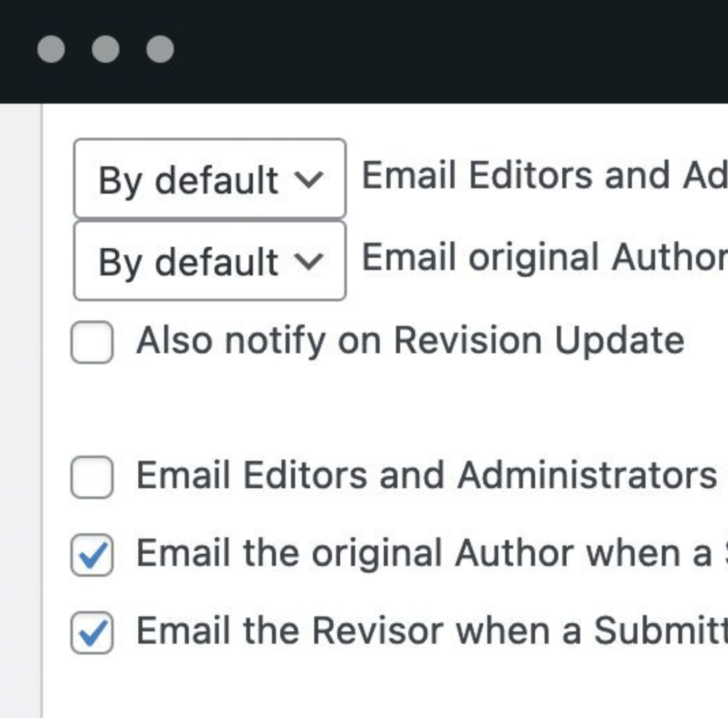
Task: Open the "By default" dropdown for Email Editors
Action: (209, 179)
